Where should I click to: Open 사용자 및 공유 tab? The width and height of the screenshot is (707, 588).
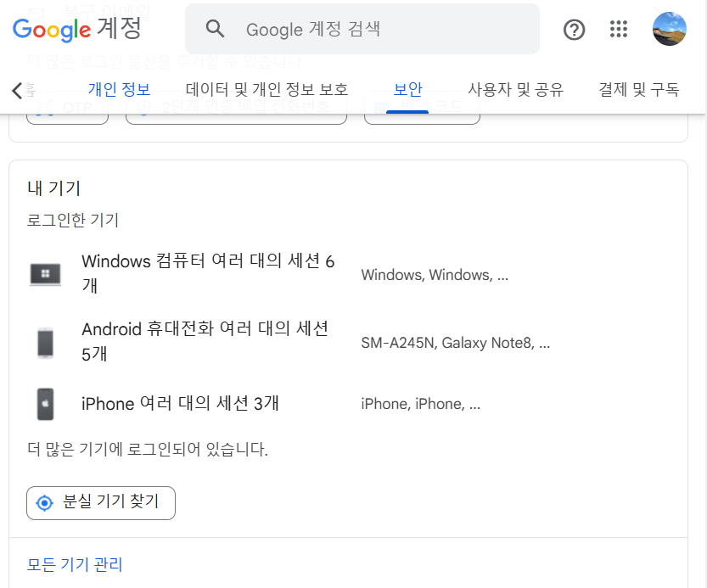tap(515, 89)
